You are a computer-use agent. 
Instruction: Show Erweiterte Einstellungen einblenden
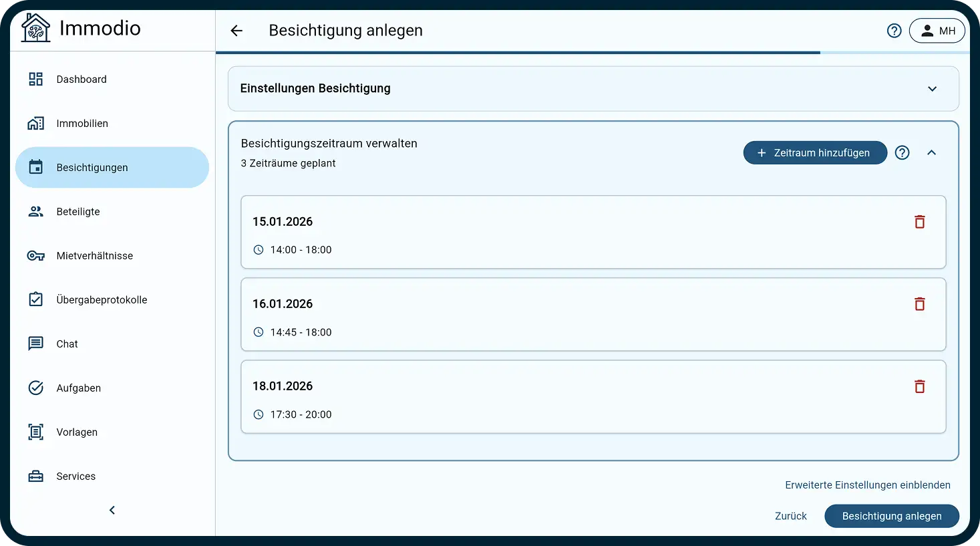[x=868, y=485]
